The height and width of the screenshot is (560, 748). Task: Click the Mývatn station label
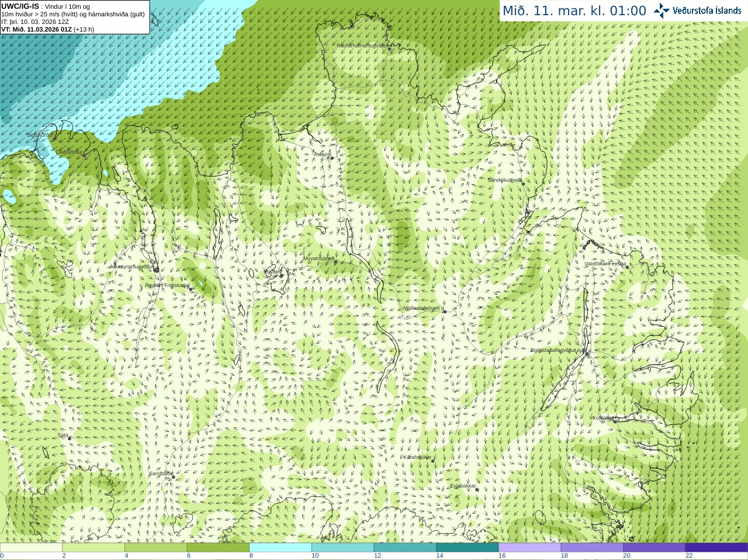click(273, 272)
